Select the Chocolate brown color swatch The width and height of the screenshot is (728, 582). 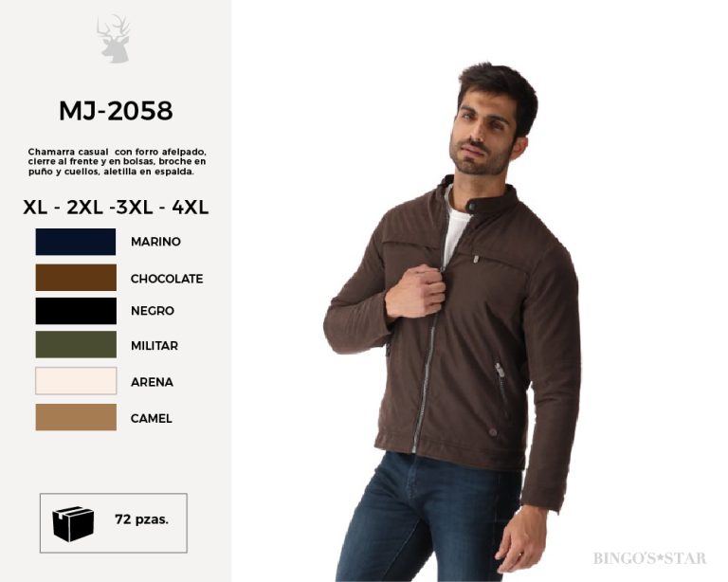(x=76, y=278)
